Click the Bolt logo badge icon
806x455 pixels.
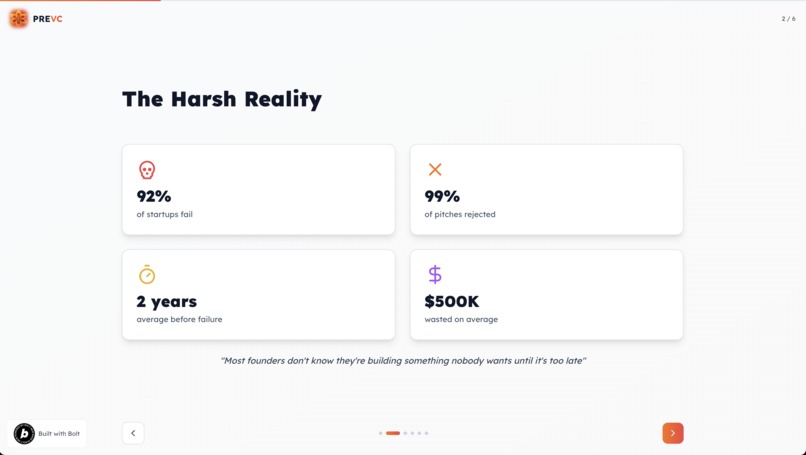click(24, 433)
